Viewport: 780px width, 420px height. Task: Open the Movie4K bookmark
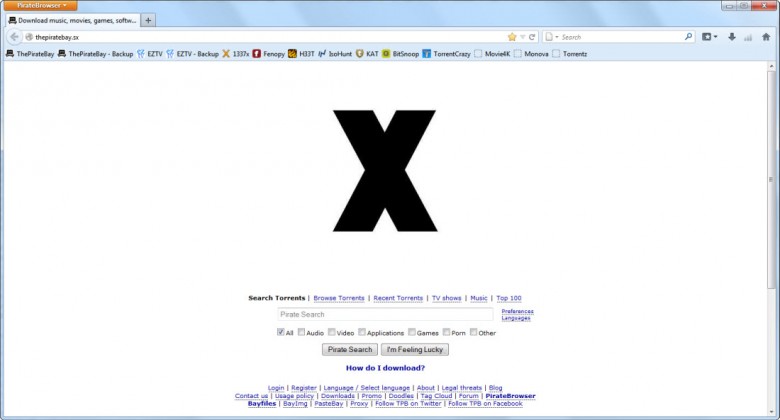[492, 54]
